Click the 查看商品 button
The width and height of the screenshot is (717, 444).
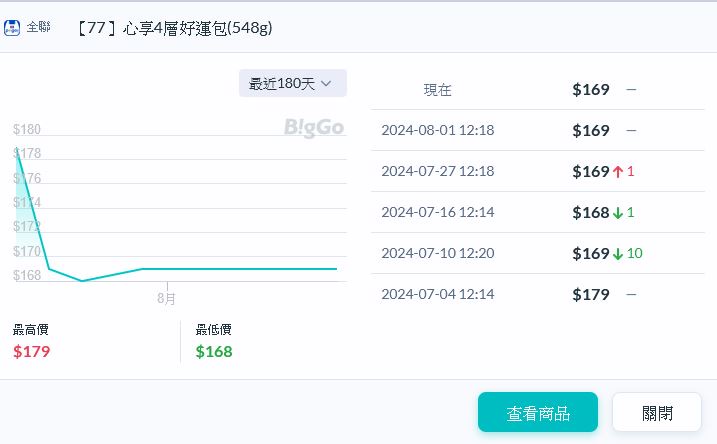tap(538, 412)
